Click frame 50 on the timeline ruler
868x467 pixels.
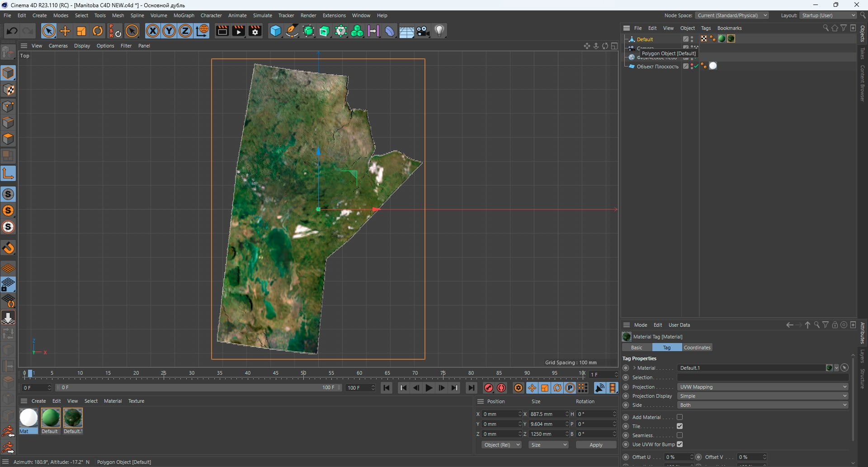(x=303, y=373)
